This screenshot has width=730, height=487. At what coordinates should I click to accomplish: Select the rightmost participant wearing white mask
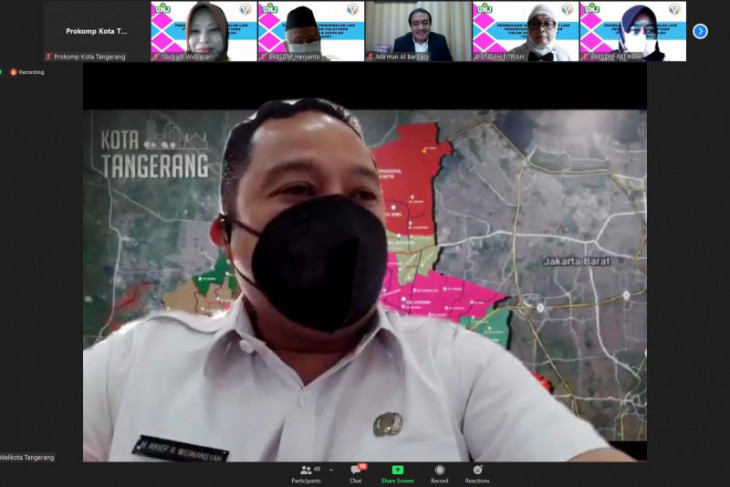(633, 31)
